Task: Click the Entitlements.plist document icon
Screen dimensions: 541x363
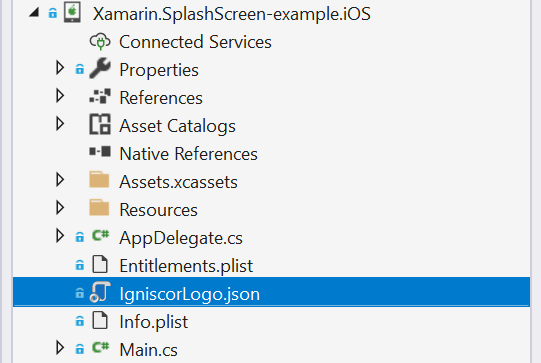Action: click(x=100, y=264)
